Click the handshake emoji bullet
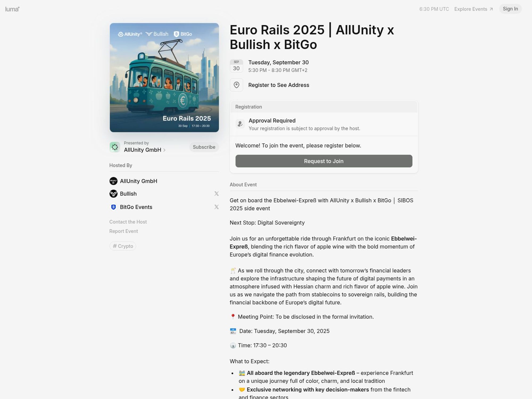Screen dimensions: 532x399 coord(242,390)
